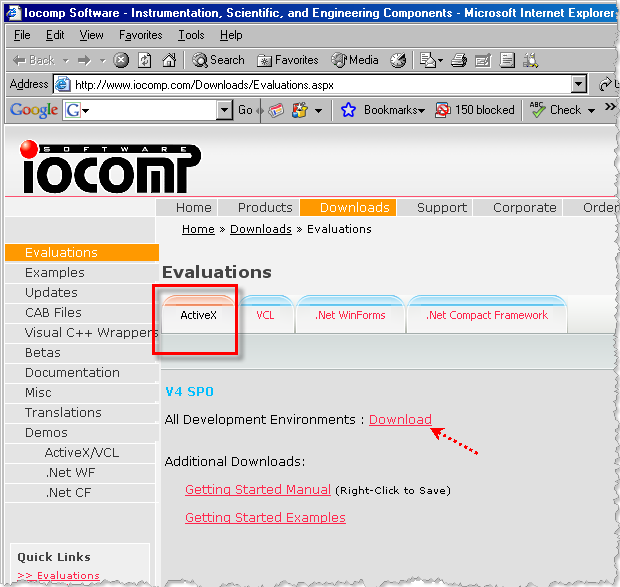Click the Google toolbar Go button
This screenshot has height=587, width=620.
pyautogui.click(x=245, y=110)
